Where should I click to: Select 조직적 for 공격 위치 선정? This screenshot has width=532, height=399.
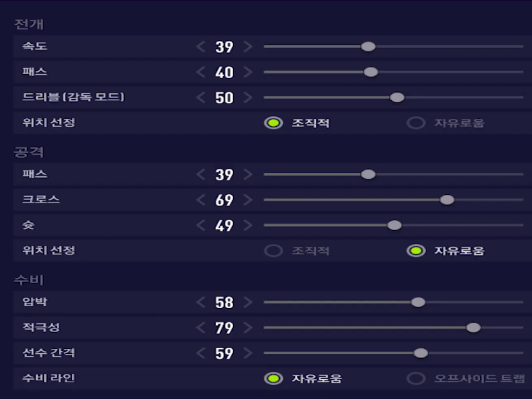click(x=273, y=251)
